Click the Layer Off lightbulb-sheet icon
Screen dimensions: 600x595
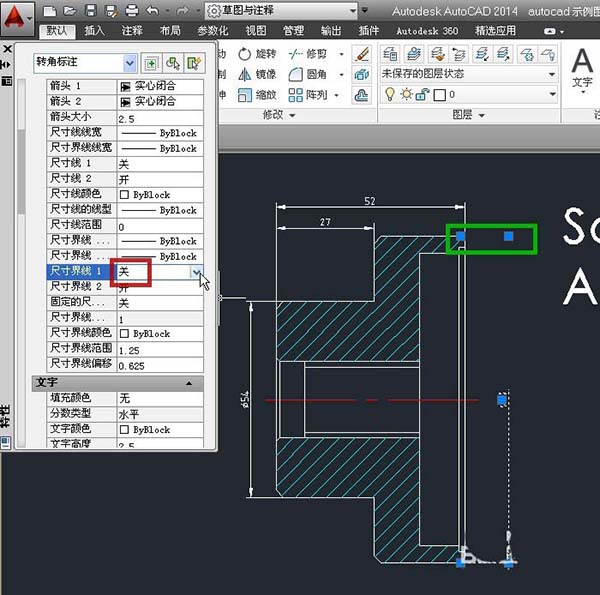[x=548, y=54]
